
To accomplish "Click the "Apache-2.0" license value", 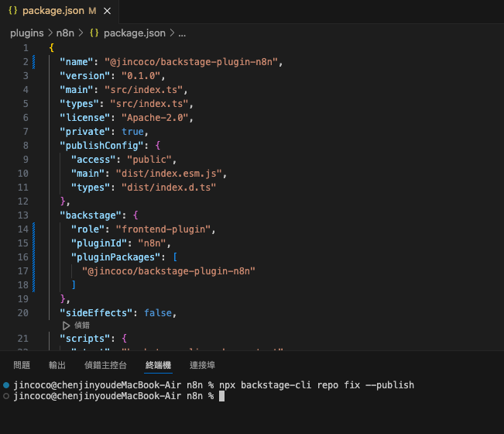I will 155,118.
